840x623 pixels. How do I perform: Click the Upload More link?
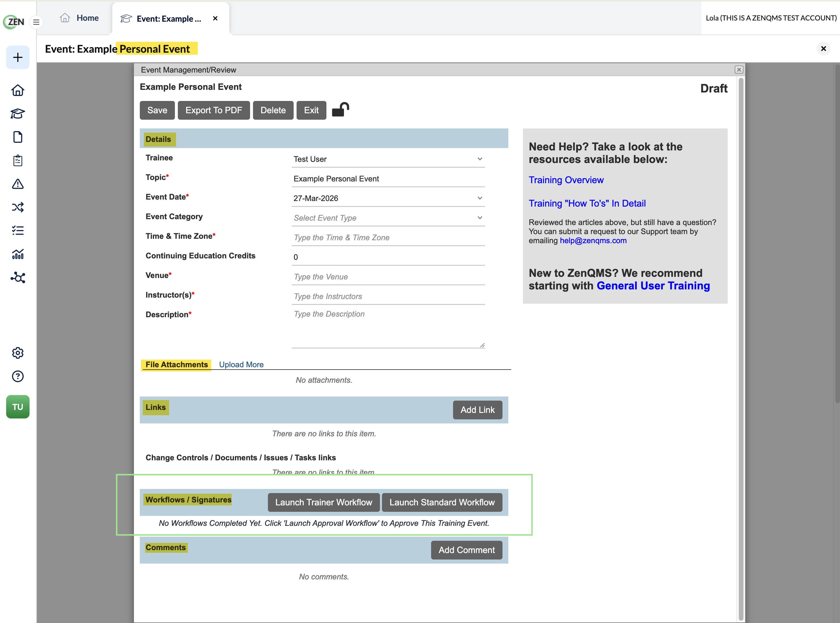241,365
